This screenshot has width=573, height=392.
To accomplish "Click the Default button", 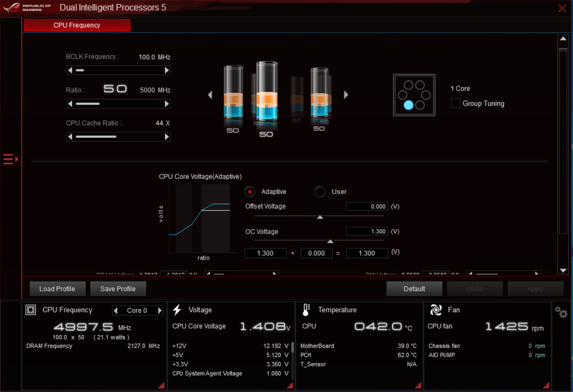I will click(x=414, y=289).
